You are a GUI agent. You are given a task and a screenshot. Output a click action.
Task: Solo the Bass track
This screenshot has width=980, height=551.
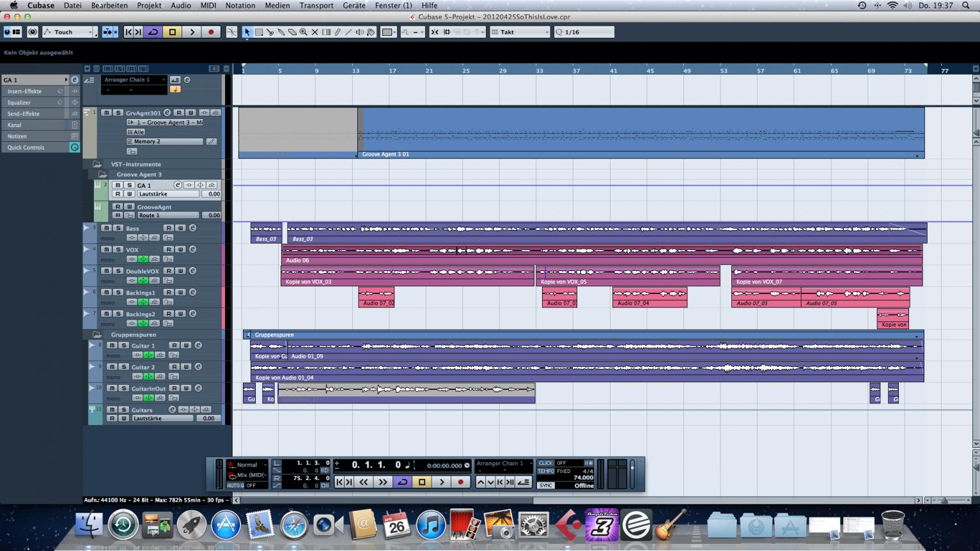pos(118,228)
